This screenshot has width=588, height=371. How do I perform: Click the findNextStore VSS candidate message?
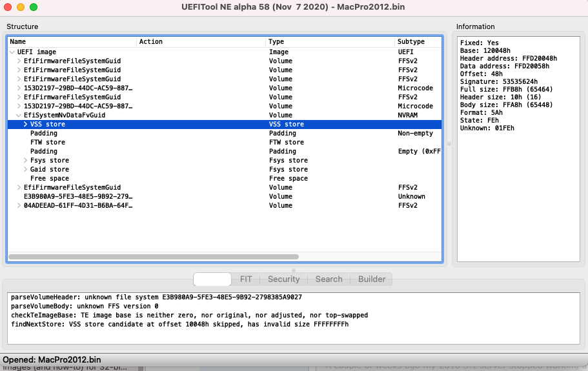[179, 324]
